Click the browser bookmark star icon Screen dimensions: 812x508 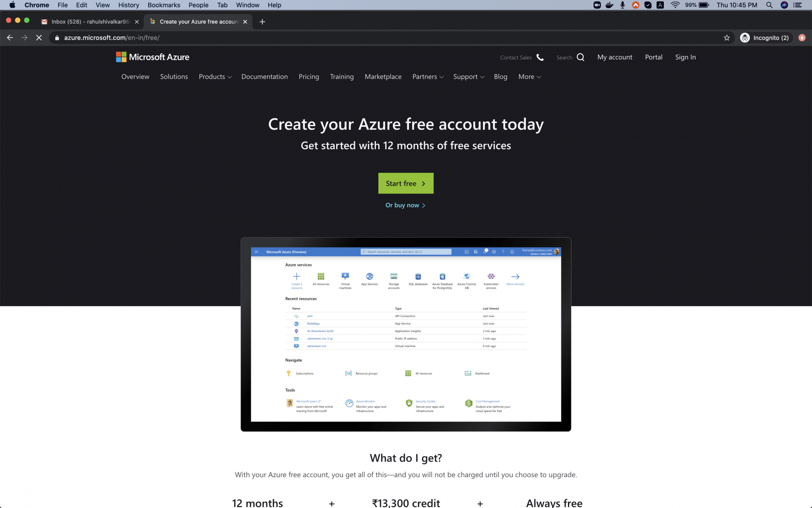click(x=727, y=37)
